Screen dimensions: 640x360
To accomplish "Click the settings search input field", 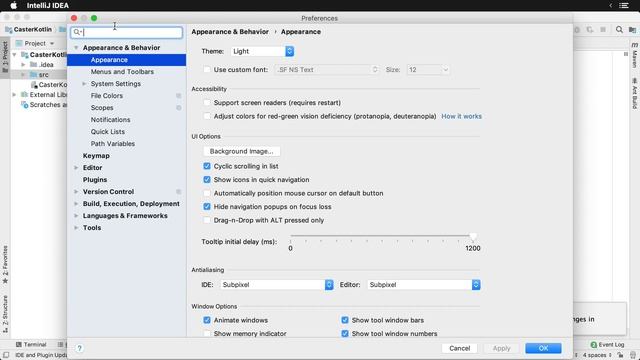I will click(x=127, y=32).
